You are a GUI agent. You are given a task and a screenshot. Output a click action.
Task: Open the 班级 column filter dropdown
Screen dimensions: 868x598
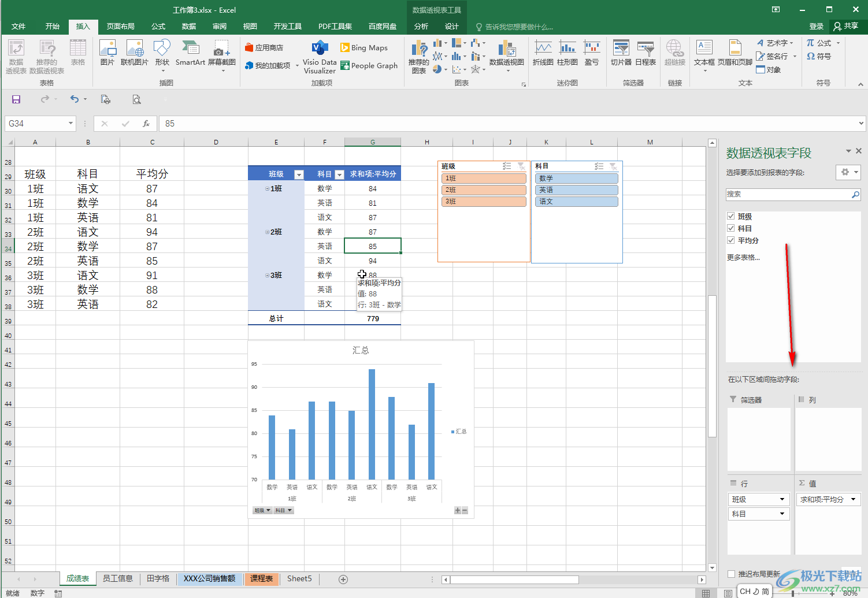coord(299,174)
